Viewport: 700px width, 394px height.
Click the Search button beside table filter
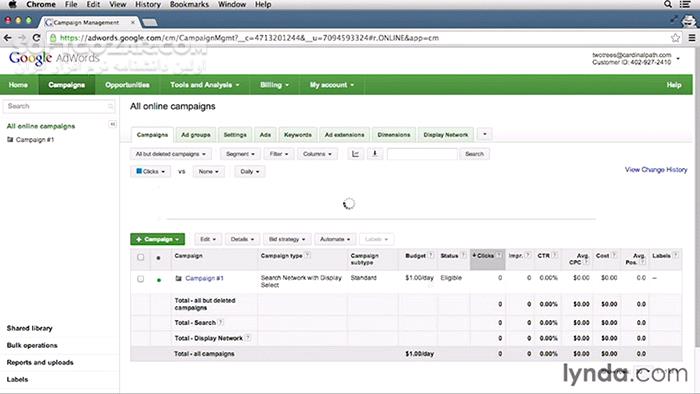(475, 154)
